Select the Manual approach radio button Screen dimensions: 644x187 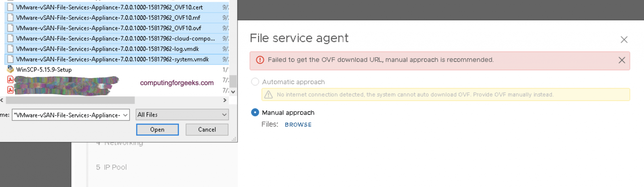coord(255,112)
